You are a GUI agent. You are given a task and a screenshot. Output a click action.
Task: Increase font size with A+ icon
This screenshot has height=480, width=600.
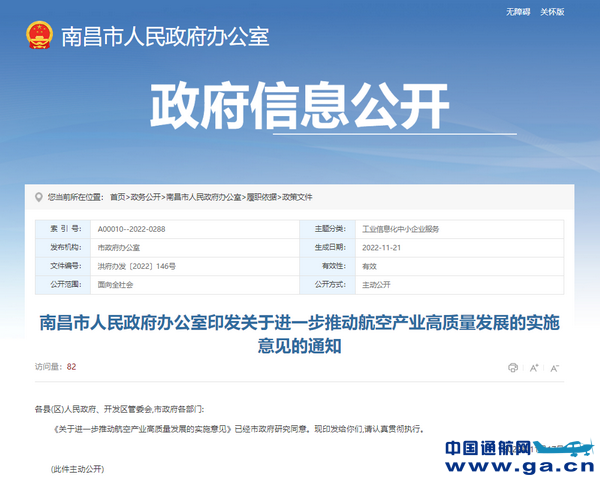[x=535, y=367]
